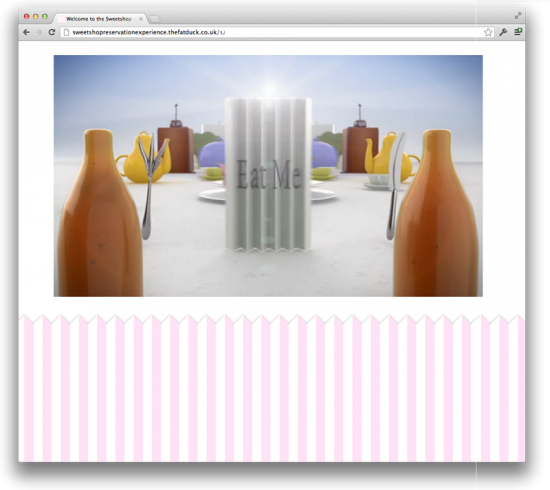
Task: Zoom the window with the green button
Action: (45, 16)
